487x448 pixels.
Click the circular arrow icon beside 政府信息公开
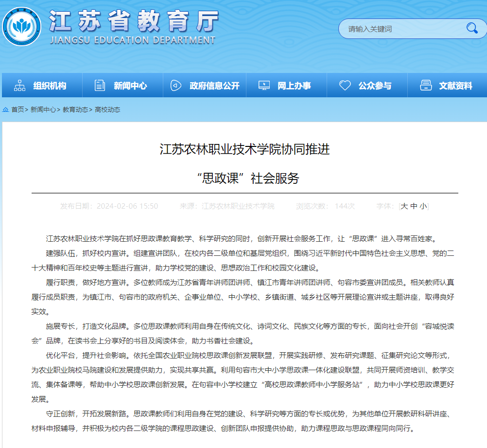click(x=175, y=85)
